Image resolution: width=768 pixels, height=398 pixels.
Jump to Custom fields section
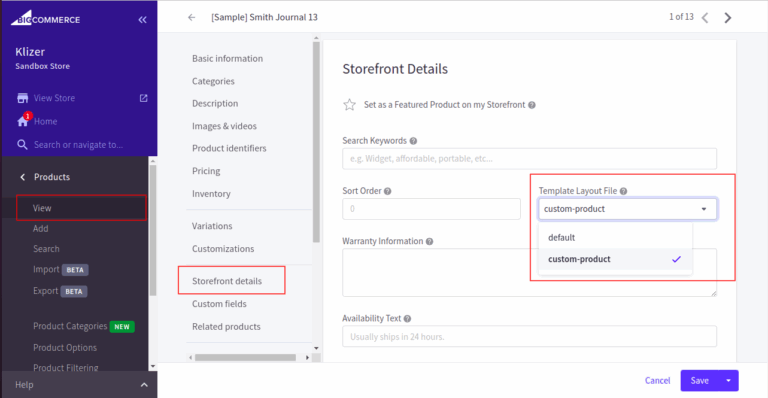[x=219, y=304]
